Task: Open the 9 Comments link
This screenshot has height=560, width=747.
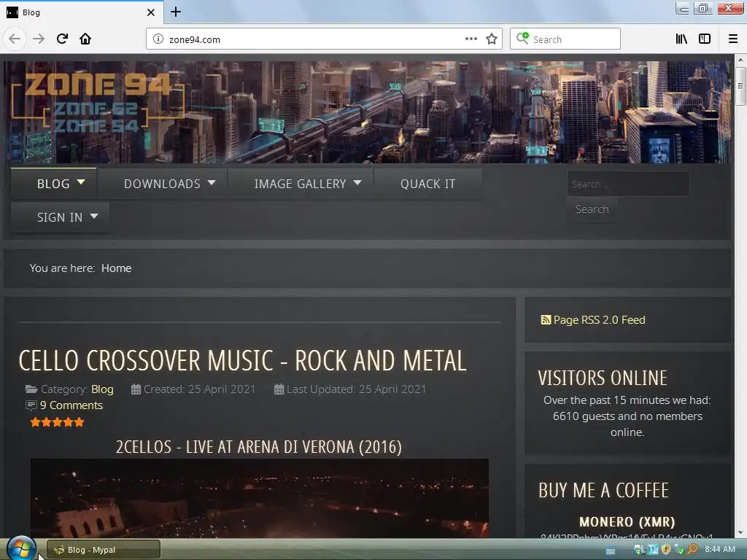Action: [71, 405]
